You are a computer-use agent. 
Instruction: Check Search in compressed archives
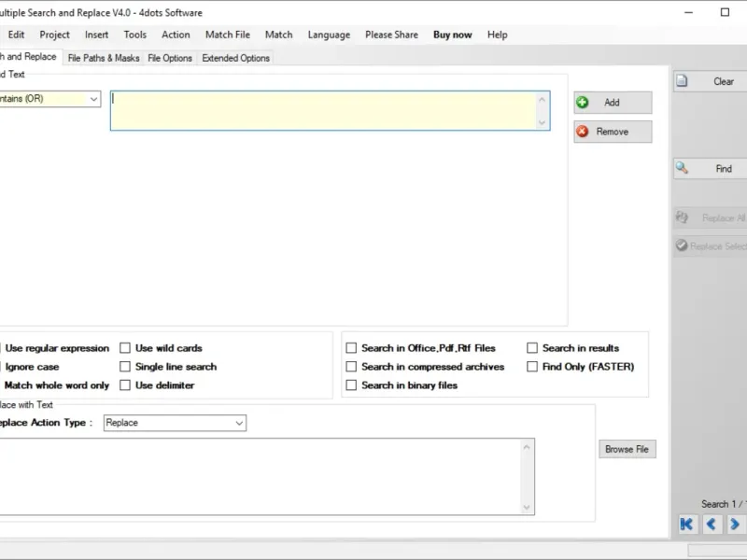(351, 367)
